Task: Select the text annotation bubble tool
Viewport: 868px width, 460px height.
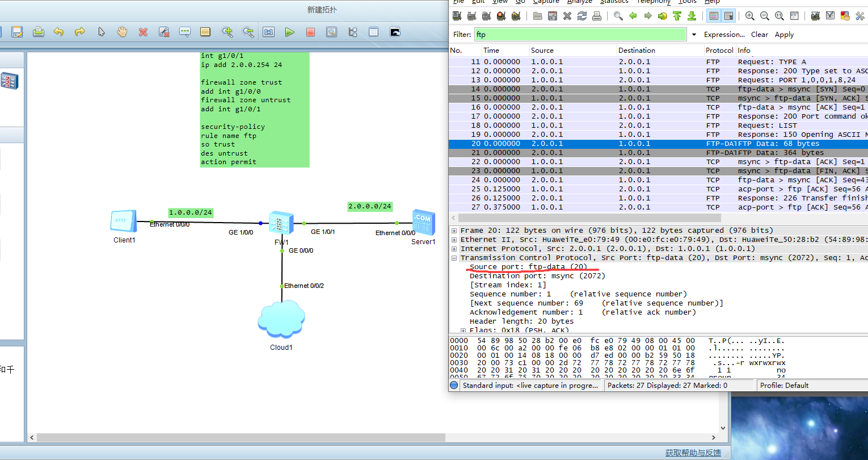Action: pos(185,32)
